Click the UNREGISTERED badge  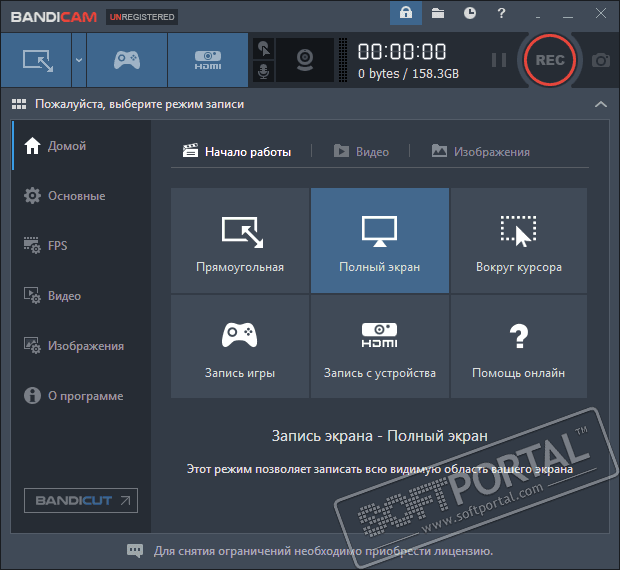pyautogui.click(x=142, y=17)
